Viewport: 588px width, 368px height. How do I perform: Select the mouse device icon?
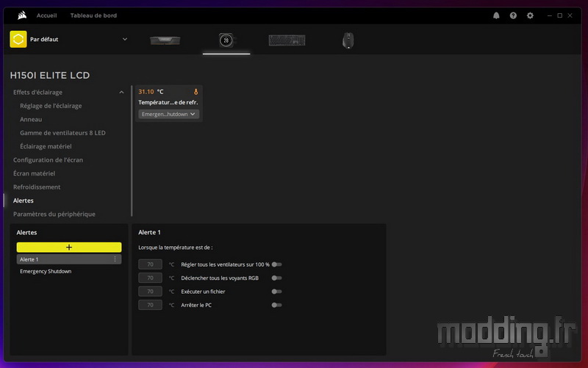348,40
